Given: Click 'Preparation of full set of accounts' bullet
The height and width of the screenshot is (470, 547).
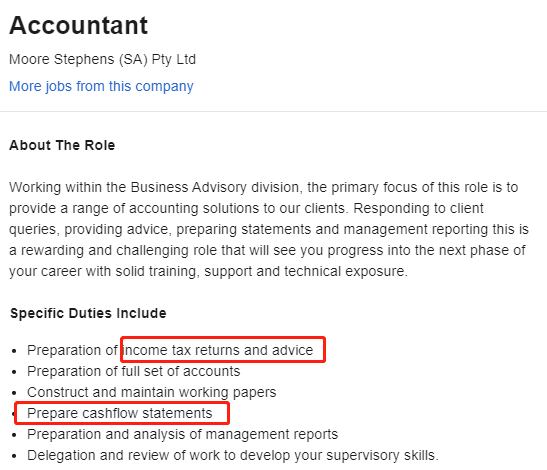Looking at the screenshot, I should [134, 371].
